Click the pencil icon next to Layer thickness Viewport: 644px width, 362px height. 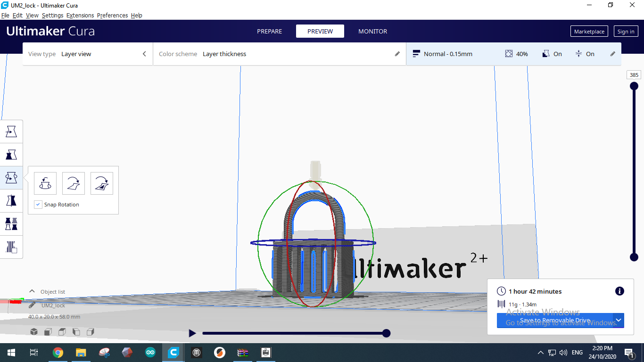[397, 54]
